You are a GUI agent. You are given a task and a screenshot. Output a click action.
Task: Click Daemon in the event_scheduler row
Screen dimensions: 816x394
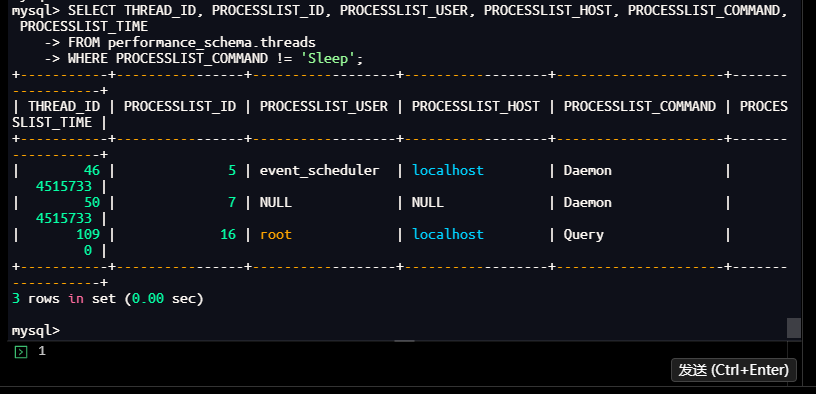(588, 171)
